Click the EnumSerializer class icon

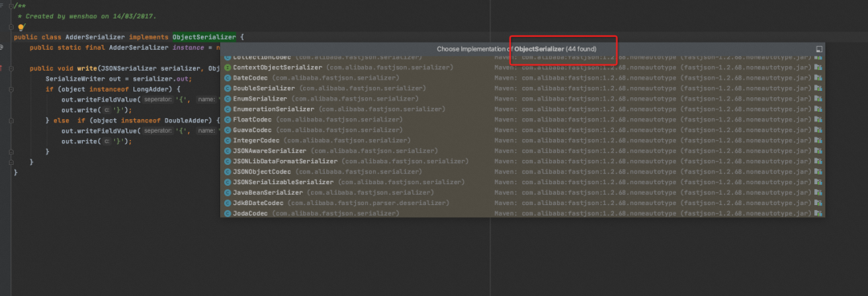tap(228, 99)
